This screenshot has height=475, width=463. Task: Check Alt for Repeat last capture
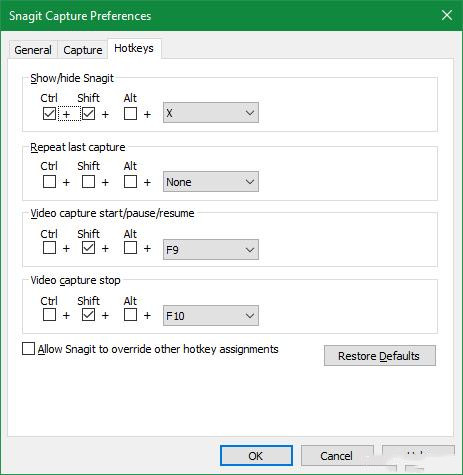(x=130, y=182)
